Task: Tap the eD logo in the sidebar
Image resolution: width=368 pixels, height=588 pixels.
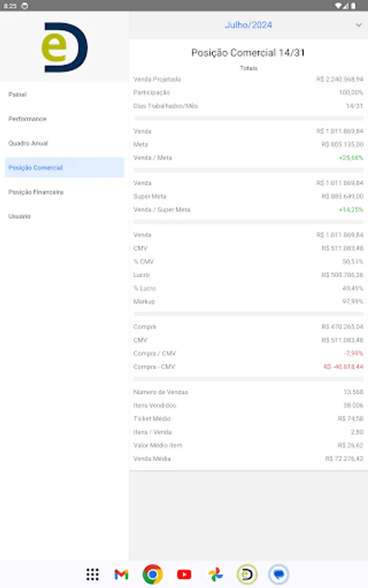Action: [x=65, y=47]
